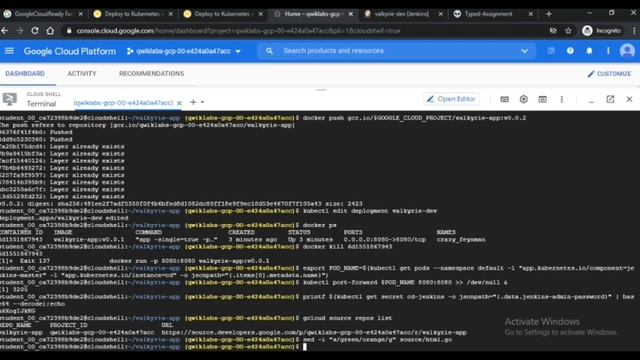
Task: Switch to the RECOMMENDATIONS tab
Action: click(x=151, y=74)
